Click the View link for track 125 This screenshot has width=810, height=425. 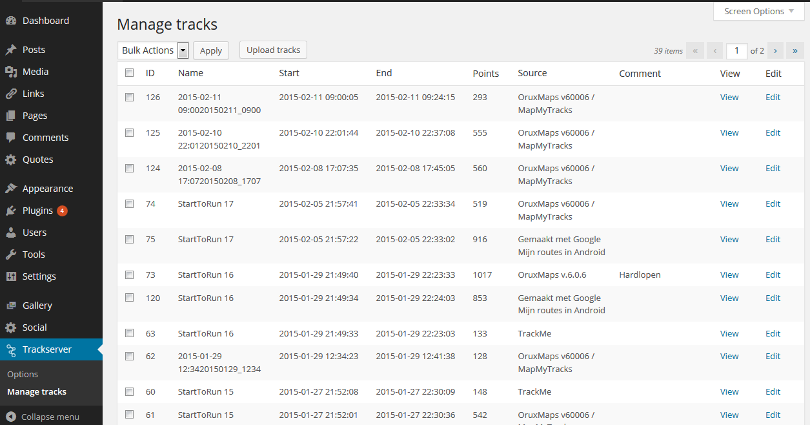point(729,133)
